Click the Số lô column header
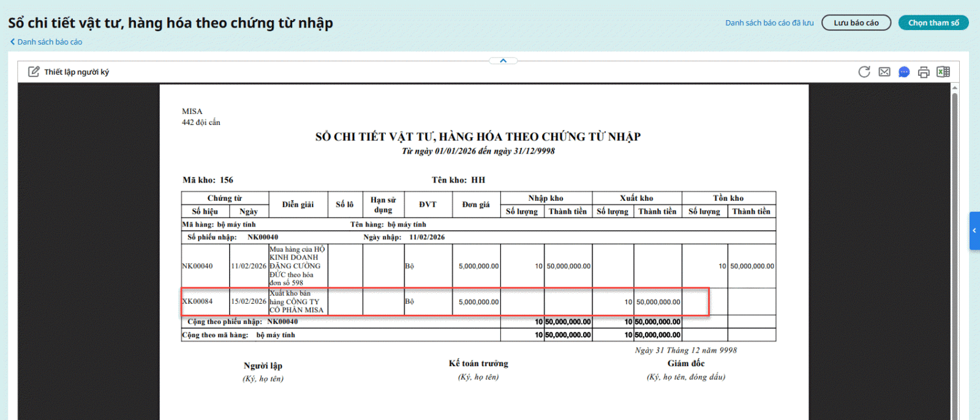 pyautogui.click(x=345, y=204)
